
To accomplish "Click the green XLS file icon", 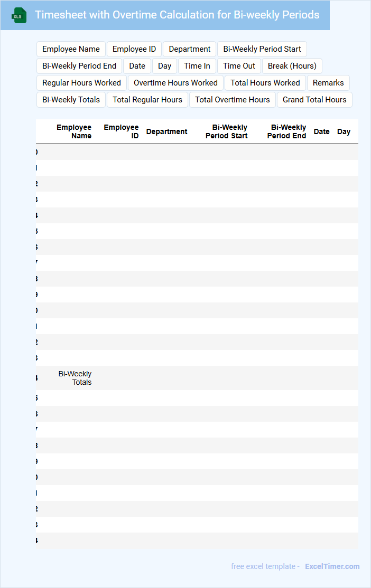I will point(19,15).
